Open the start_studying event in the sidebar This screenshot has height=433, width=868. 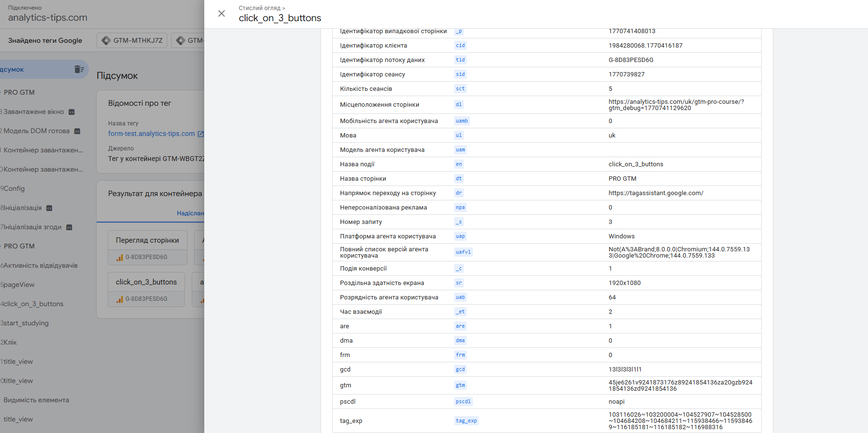(26, 323)
